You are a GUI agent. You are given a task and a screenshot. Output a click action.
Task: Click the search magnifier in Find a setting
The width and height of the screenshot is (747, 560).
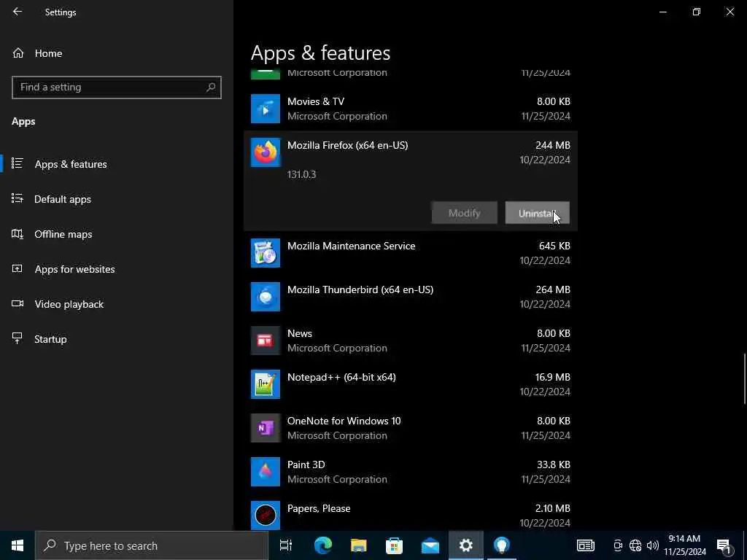(211, 87)
